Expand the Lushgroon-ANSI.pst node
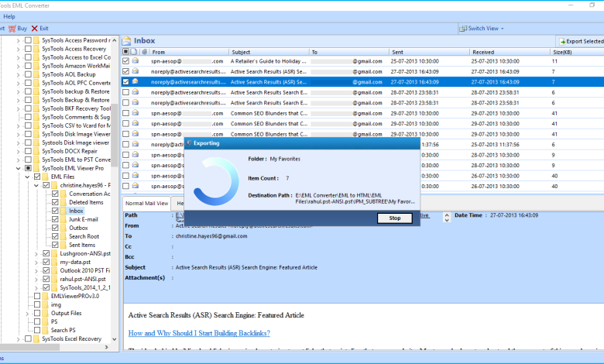The height and width of the screenshot is (364, 604). [36, 253]
